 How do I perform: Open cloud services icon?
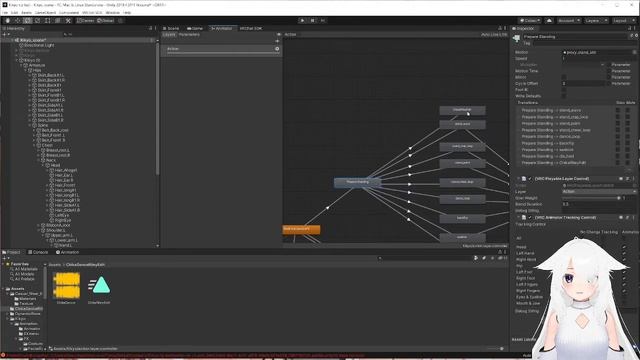pyautogui.click(x=549, y=20)
